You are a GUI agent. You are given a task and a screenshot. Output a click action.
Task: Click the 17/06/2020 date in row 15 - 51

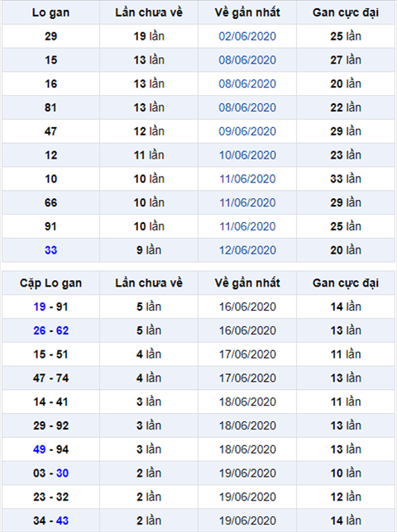[247, 354]
